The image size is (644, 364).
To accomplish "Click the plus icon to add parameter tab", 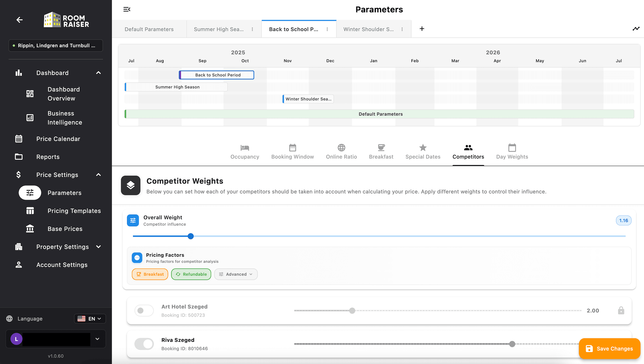I will point(422,29).
